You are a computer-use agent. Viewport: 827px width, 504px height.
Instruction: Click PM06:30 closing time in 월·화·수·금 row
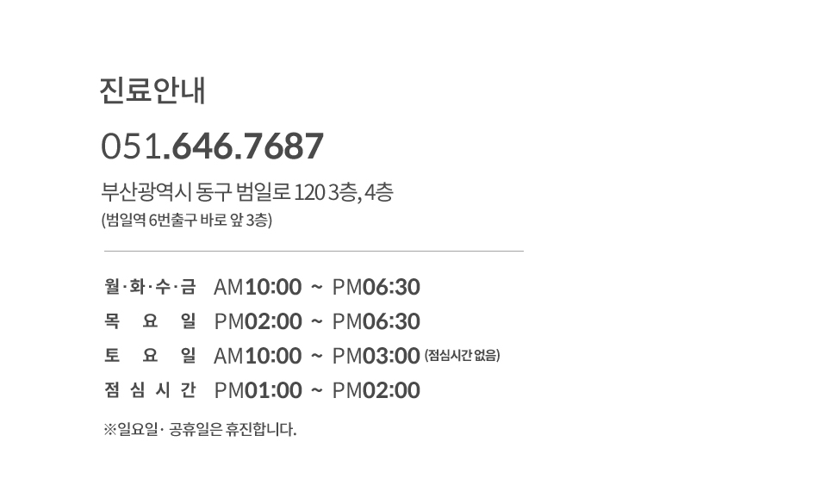coord(376,287)
